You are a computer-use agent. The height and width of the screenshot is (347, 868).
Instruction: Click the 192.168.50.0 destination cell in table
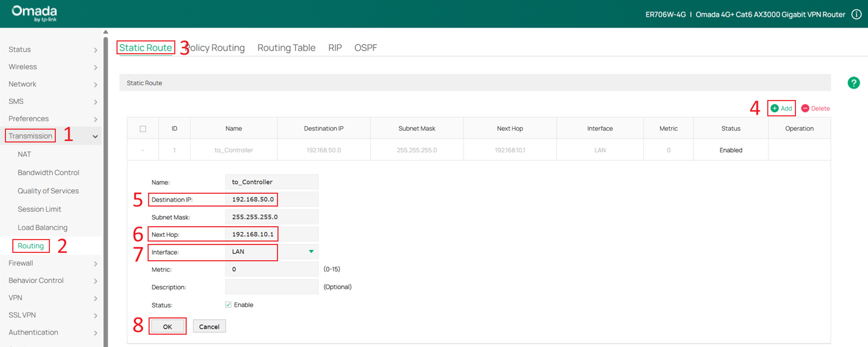coord(324,150)
